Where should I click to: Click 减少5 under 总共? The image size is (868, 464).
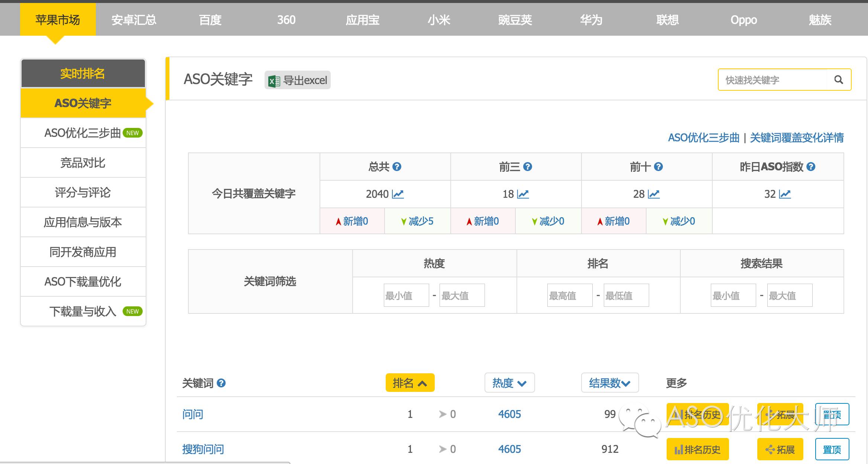[x=417, y=221]
